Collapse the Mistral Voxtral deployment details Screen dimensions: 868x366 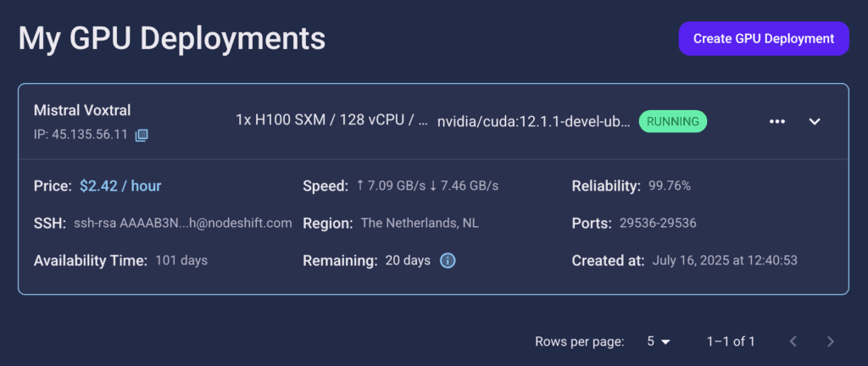click(815, 122)
